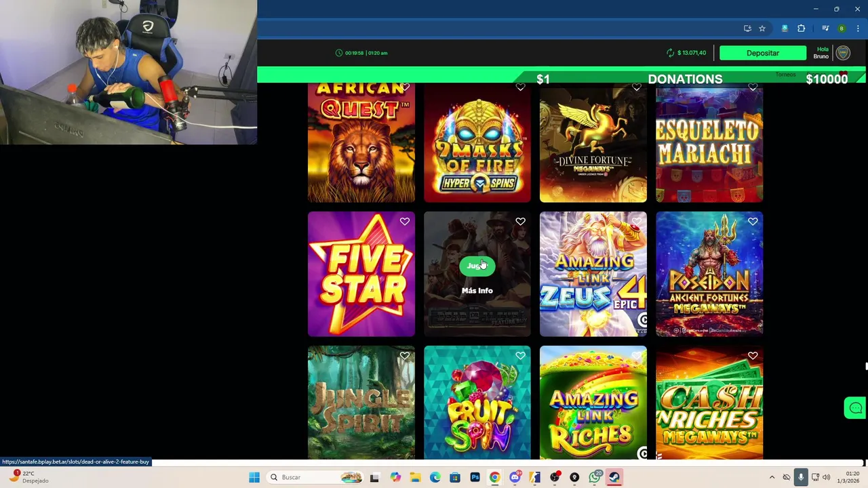Click the microphone tray icon
The width and height of the screenshot is (868, 488).
pyautogui.click(x=801, y=477)
